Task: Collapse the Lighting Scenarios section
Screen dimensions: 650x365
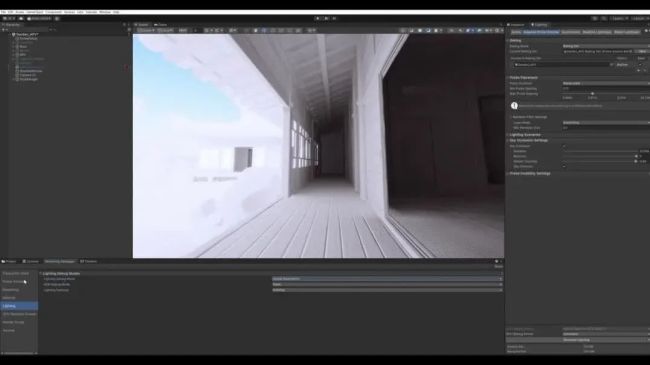Action: pyautogui.click(x=524, y=135)
